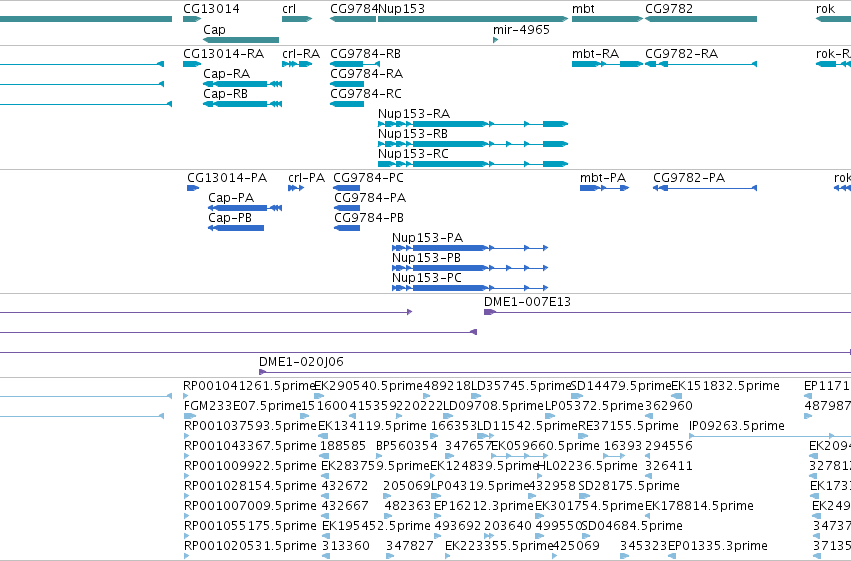The width and height of the screenshot is (851, 561).
Task: Select the crl-PA protein label
Action: point(306,178)
